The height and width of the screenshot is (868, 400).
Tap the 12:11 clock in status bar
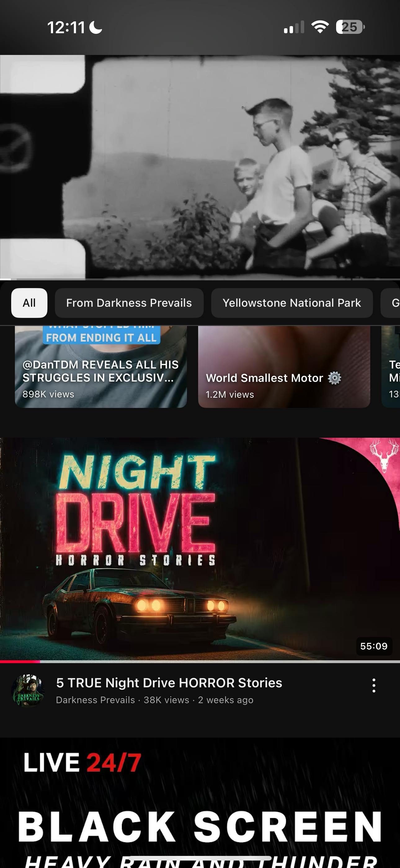[66, 27]
